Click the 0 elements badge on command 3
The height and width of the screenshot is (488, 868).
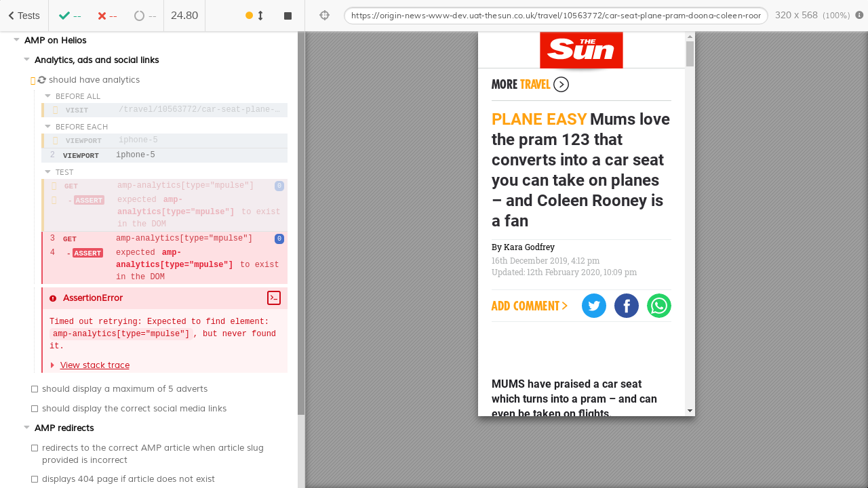tap(279, 239)
